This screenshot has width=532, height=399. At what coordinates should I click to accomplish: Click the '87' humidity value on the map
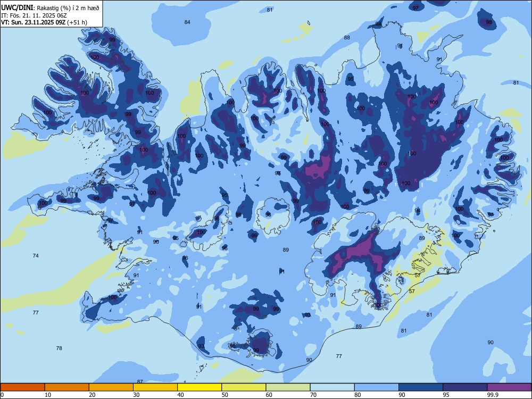[140, 381]
